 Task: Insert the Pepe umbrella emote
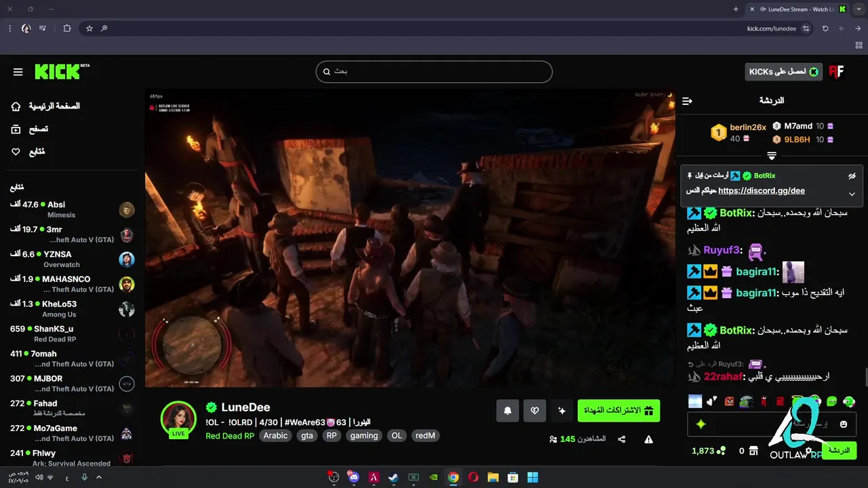(746, 401)
